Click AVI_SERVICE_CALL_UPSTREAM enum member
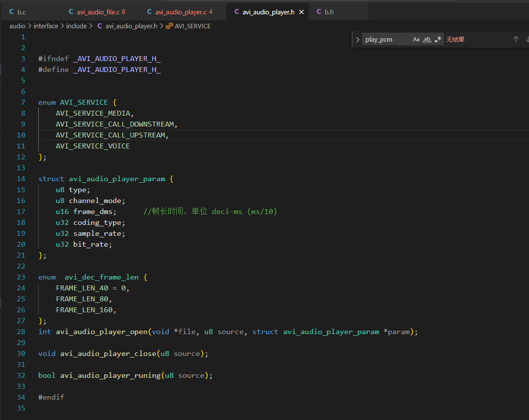The image size is (529, 420). 110,135
